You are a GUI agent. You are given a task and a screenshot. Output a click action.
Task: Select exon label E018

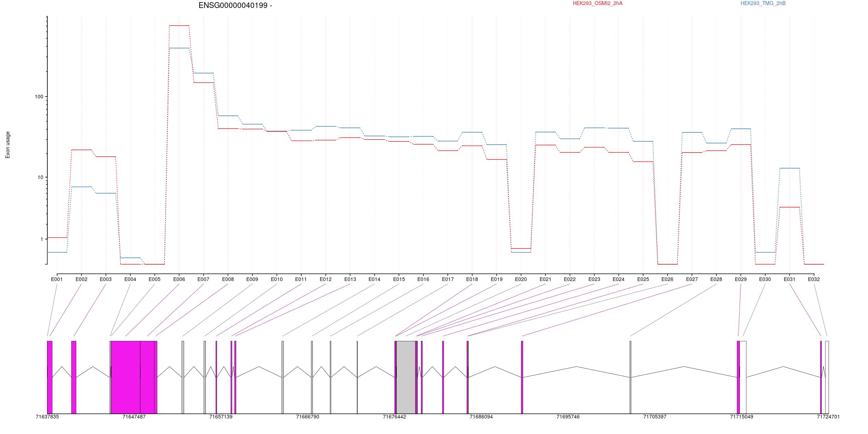point(472,279)
